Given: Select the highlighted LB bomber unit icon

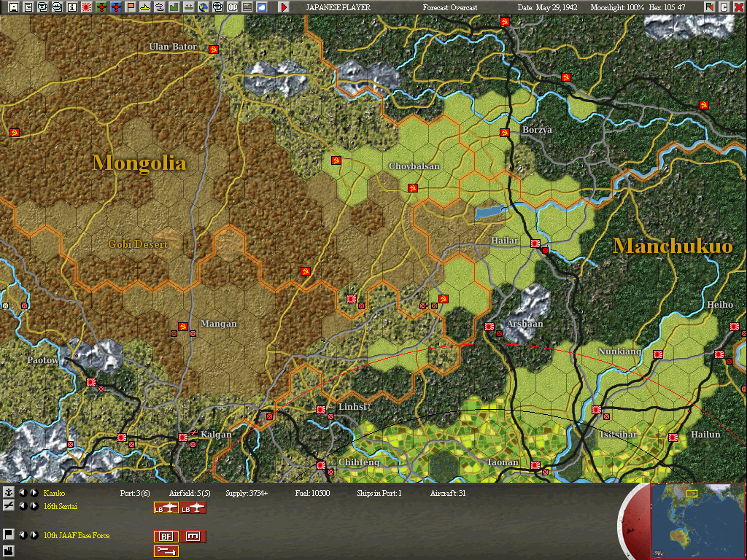Looking at the screenshot, I should click(166, 508).
